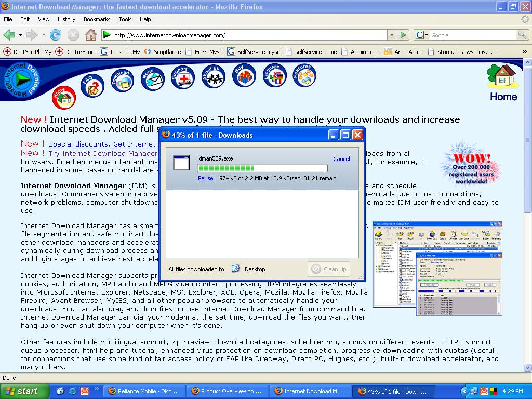This screenshot has width=532, height=399.
Task: Pause the idman509.exe download
Action: coord(205,178)
